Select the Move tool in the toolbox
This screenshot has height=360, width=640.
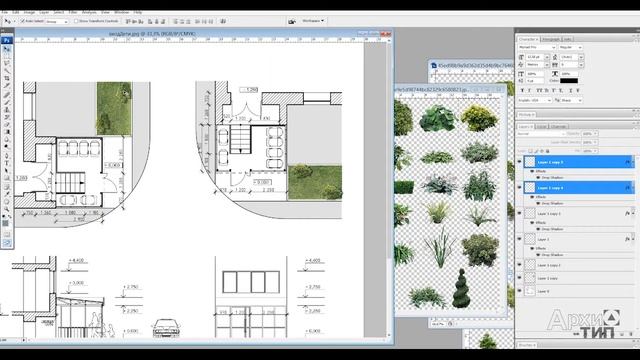pyautogui.click(x=7, y=49)
